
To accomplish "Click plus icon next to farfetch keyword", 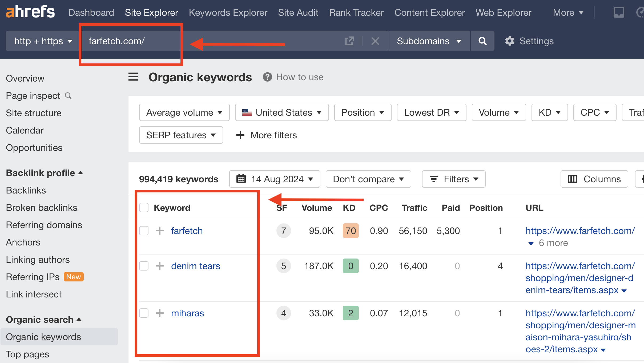I will (x=160, y=231).
